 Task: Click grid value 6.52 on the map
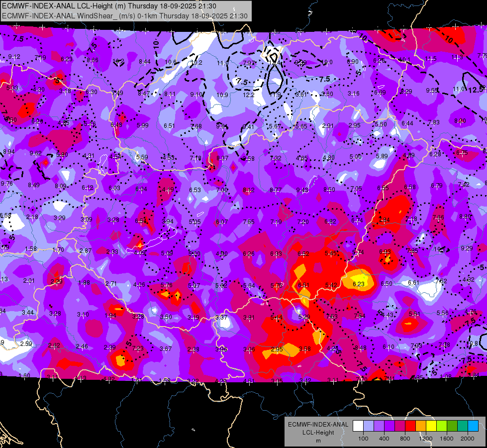tap(303, 254)
